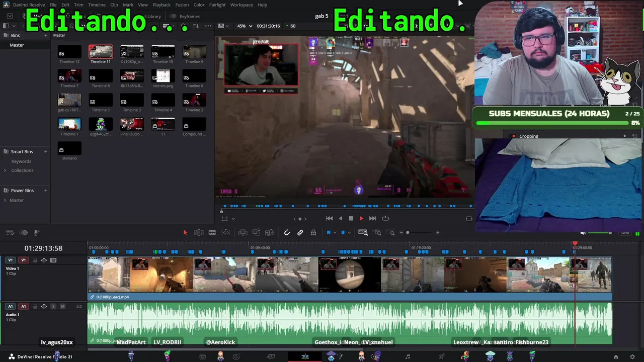Open the Flag color dropdown
The width and height of the screenshot is (644, 362).
tap(335, 233)
